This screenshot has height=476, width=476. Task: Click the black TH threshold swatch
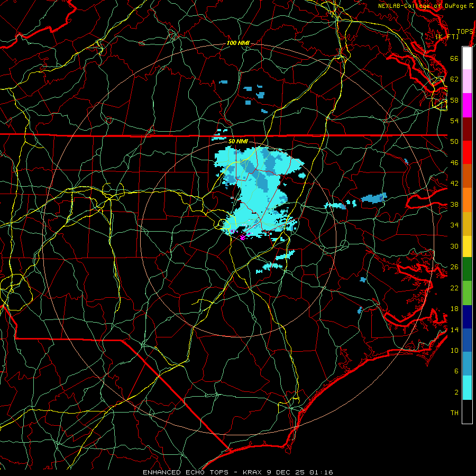[x=467, y=411]
